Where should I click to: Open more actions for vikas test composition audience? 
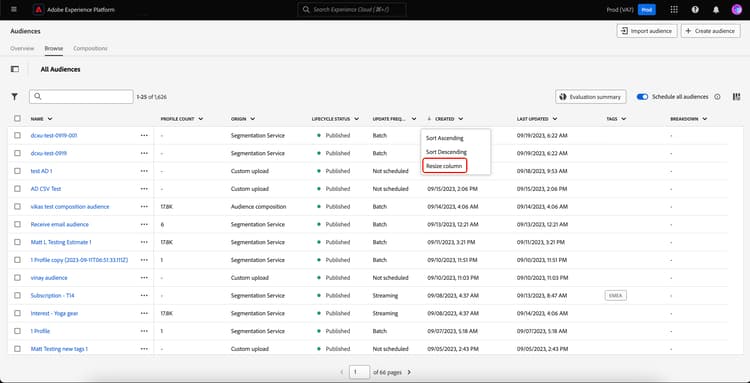coord(144,207)
